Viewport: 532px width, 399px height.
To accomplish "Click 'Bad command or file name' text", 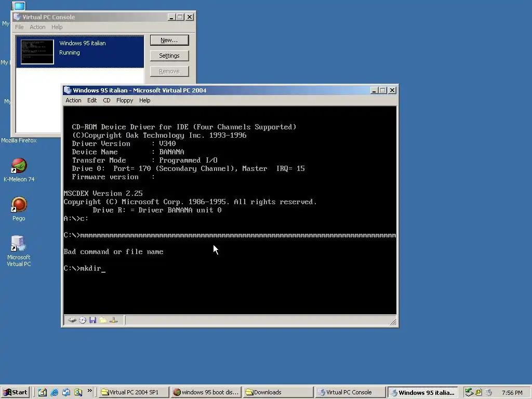I will click(x=113, y=252).
